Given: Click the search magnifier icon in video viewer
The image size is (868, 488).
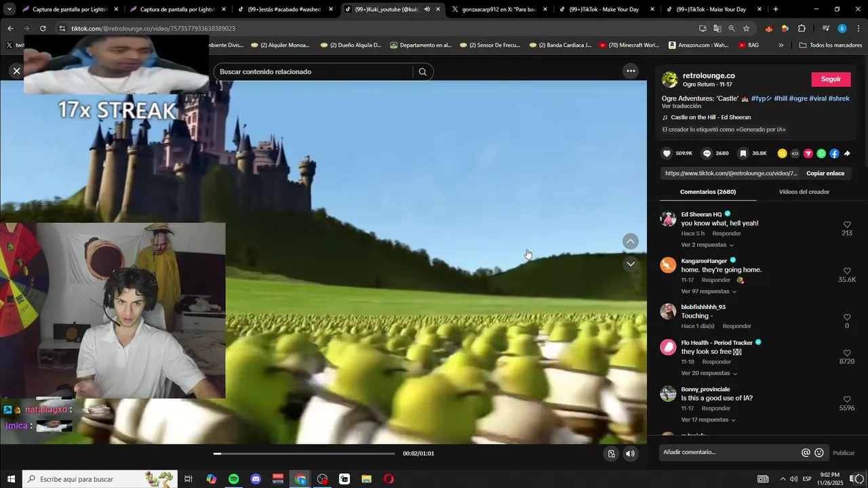Looking at the screenshot, I should (422, 72).
